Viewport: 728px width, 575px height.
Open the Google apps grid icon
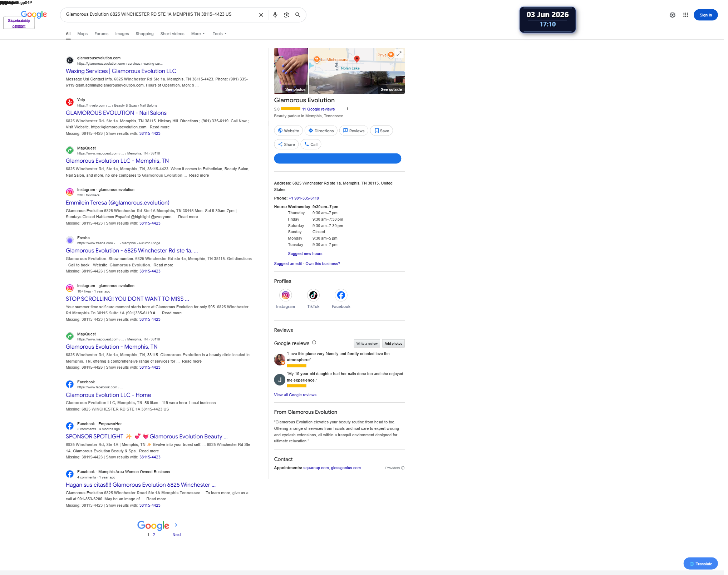click(685, 15)
